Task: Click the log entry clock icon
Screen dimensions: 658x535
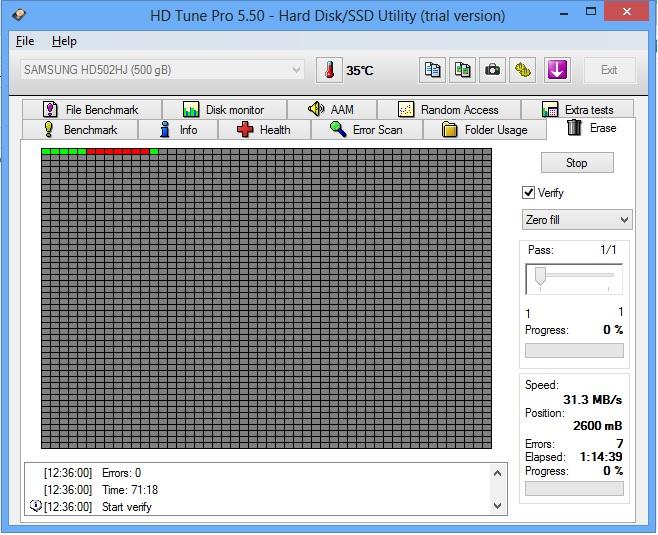Action: click(36, 506)
